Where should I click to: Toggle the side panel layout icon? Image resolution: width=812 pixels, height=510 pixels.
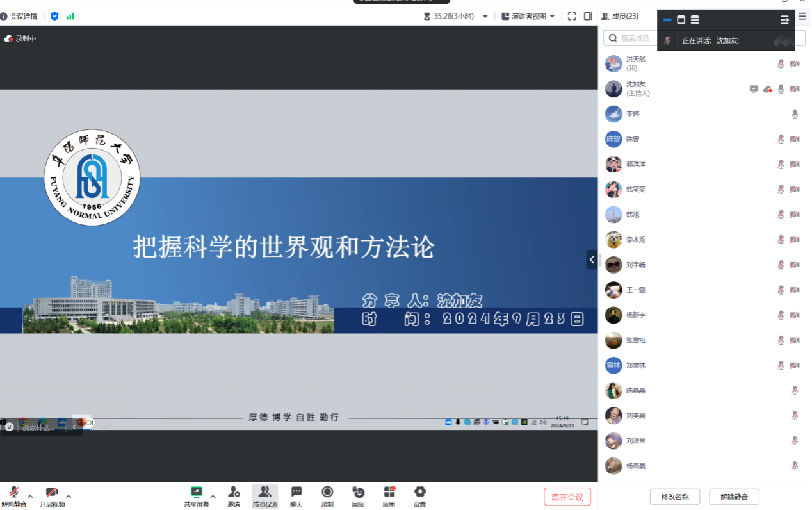pyautogui.click(x=588, y=17)
